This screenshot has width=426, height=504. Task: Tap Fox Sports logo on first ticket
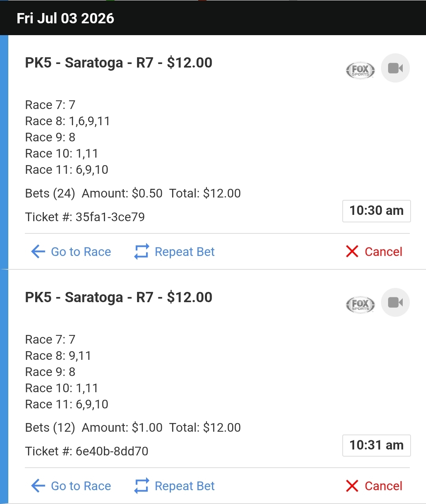[360, 70]
